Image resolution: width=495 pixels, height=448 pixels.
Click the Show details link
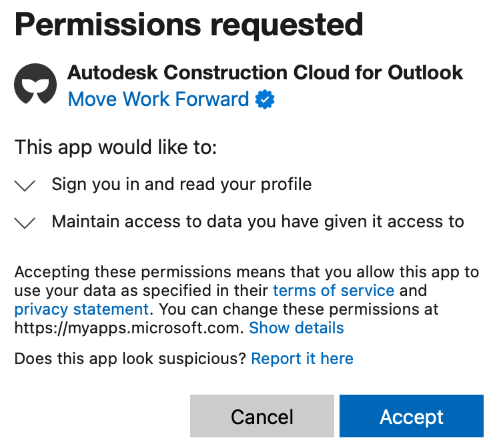[296, 328]
